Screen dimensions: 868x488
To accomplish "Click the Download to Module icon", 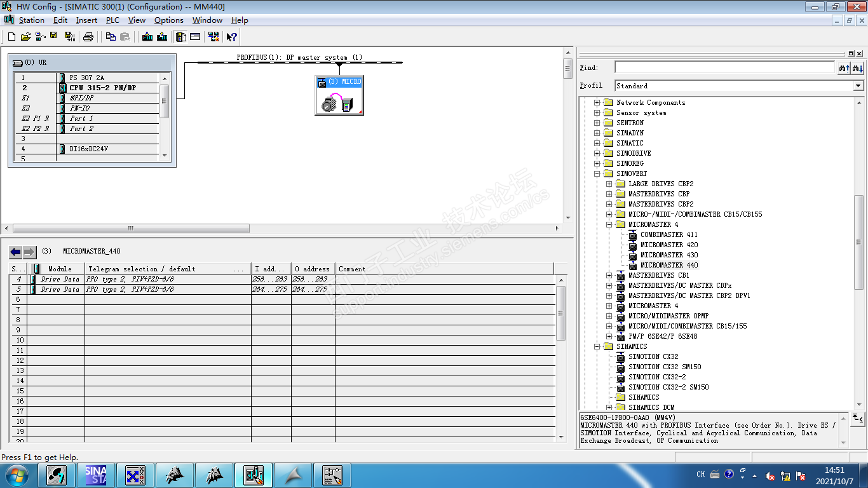I will [147, 37].
